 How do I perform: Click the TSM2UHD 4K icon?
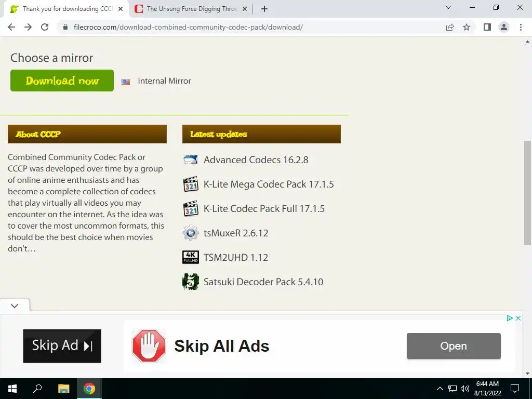click(190, 257)
